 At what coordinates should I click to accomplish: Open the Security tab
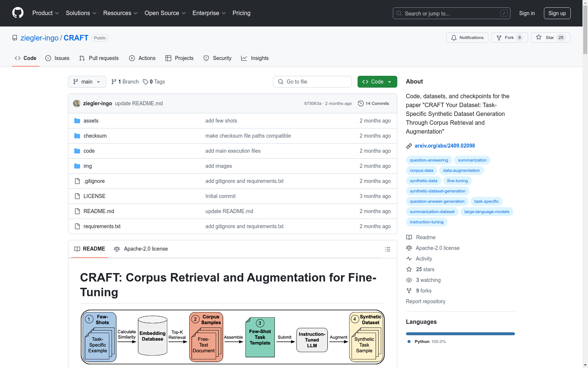pyautogui.click(x=218, y=58)
